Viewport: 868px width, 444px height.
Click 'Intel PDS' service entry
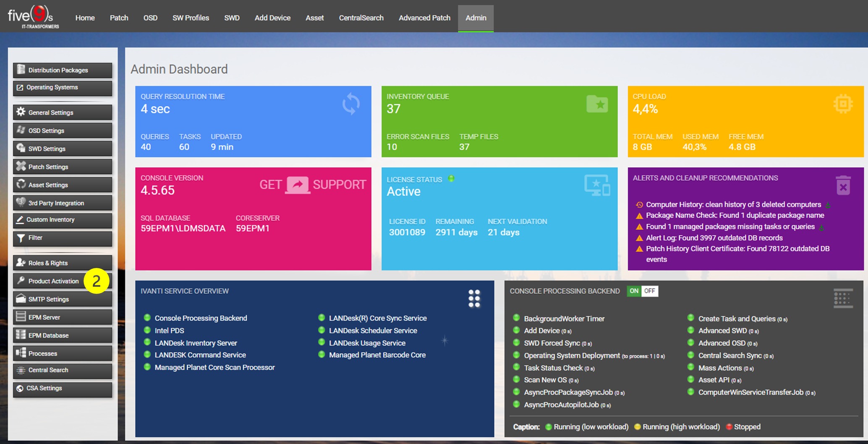coord(169,330)
